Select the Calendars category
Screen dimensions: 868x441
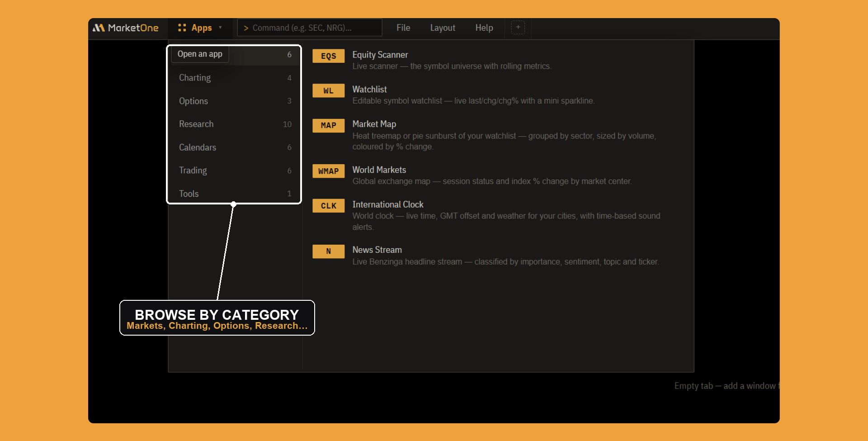point(235,147)
